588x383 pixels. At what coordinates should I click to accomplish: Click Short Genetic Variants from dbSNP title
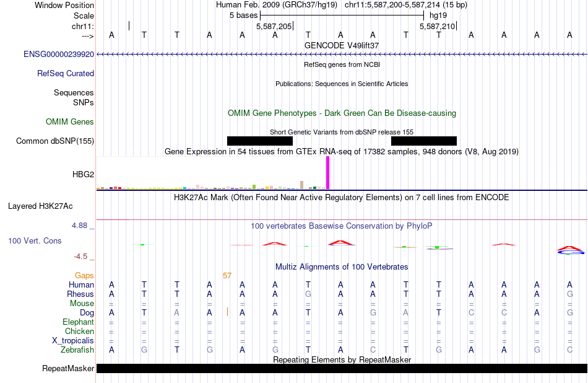[x=342, y=132]
